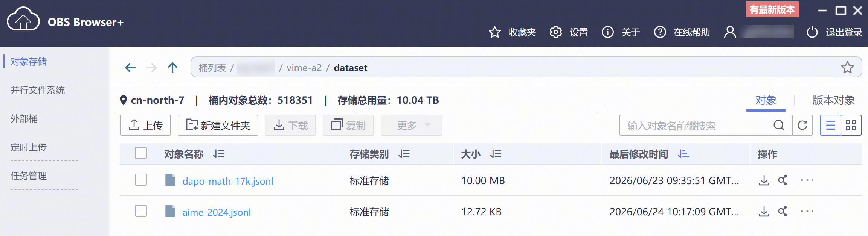Bookmark this path with the star icon
Screen dimensions: 868x236
click(x=847, y=67)
